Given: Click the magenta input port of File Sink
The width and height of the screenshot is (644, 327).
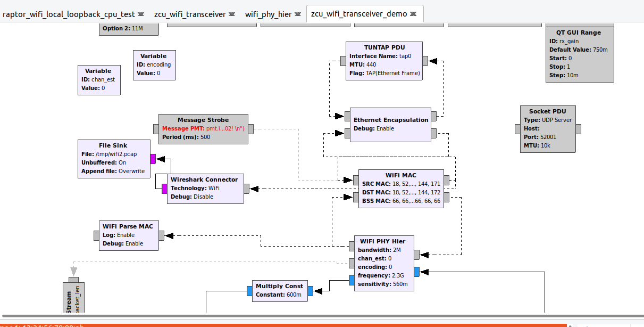Looking at the screenshot, I should click(153, 159).
